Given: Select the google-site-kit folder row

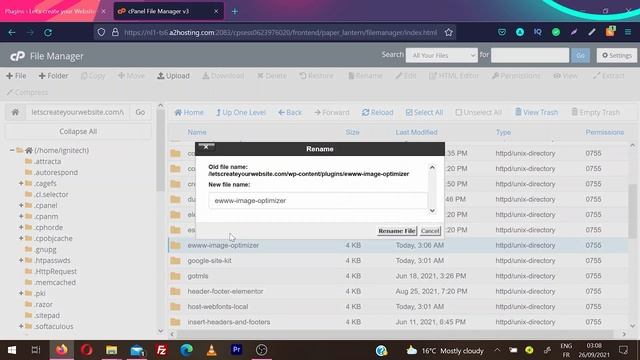Looking at the screenshot, I should click(398, 260).
